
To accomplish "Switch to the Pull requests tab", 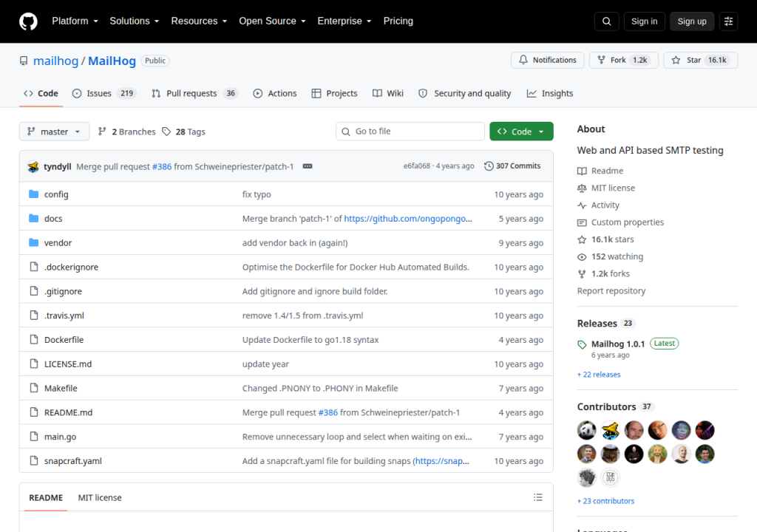I will (x=195, y=94).
